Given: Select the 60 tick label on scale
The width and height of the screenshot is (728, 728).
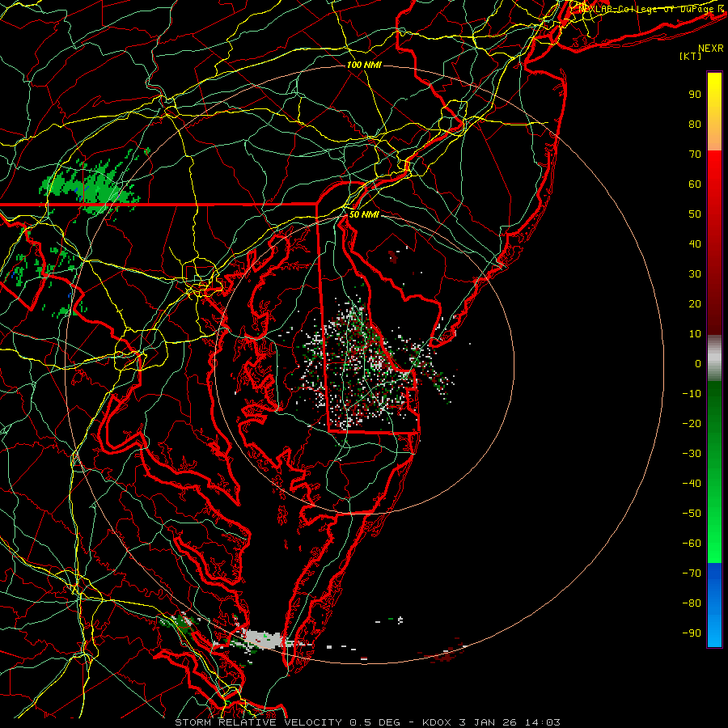Looking at the screenshot, I should (x=695, y=184).
